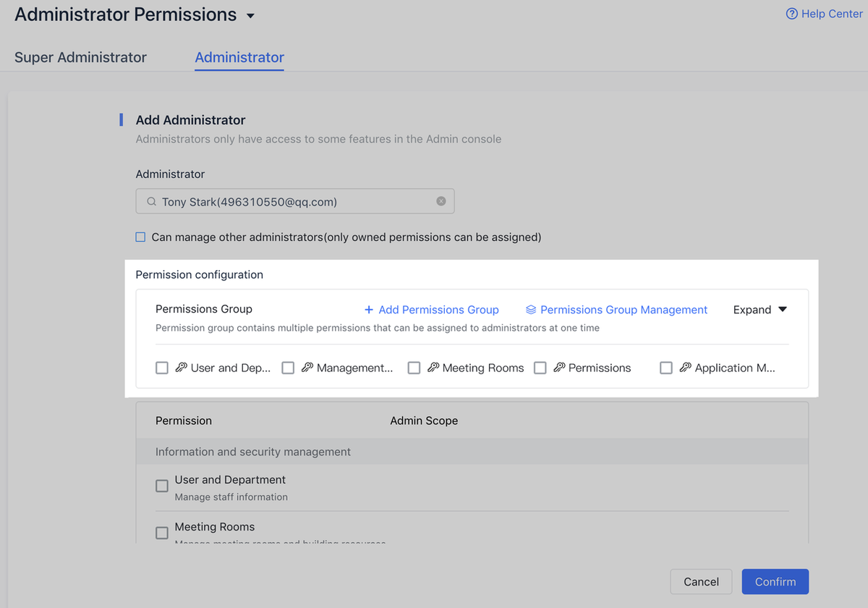Click the key icon beside Application M... group
The width and height of the screenshot is (868, 608).
click(686, 368)
